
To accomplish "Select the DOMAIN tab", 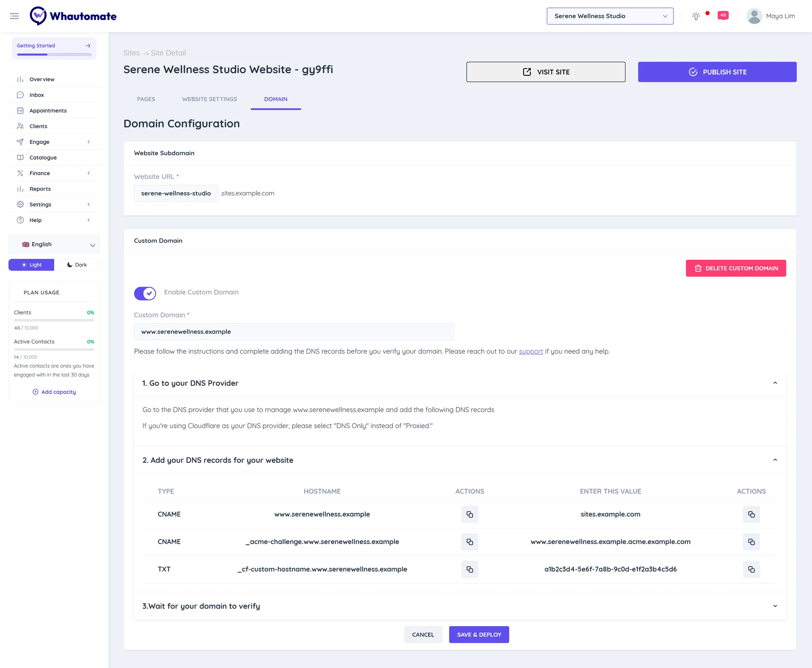I will click(x=276, y=99).
